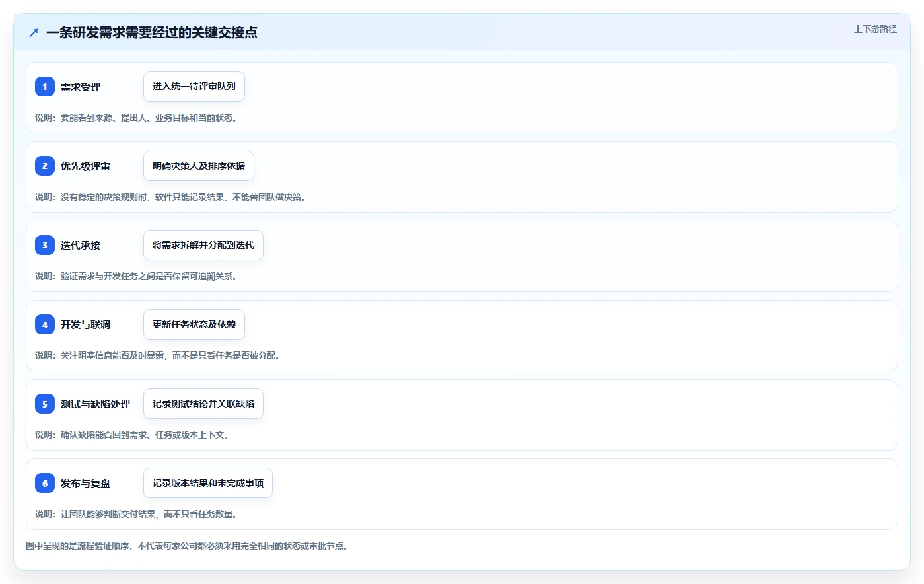Select the 进入统一待评审队列 chip
The width and height of the screenshot is (924, 584).
[x=194, y=87]
